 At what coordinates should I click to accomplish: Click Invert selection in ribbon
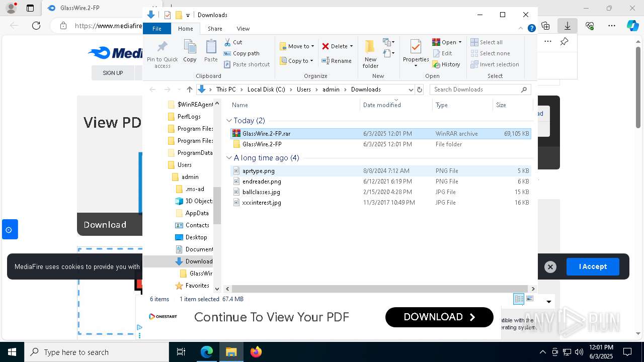pyautogui.click(x=495, y=64)
